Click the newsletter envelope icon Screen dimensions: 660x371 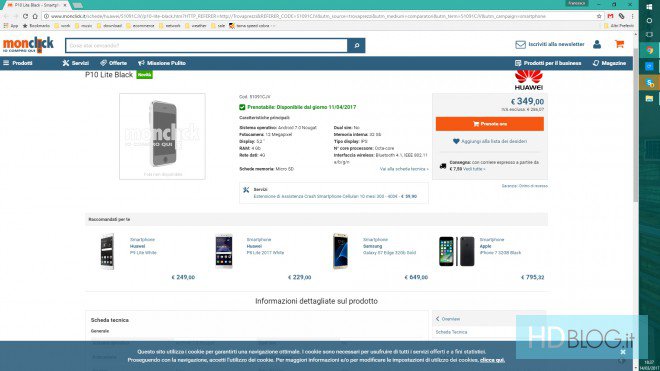pos(520,44)
